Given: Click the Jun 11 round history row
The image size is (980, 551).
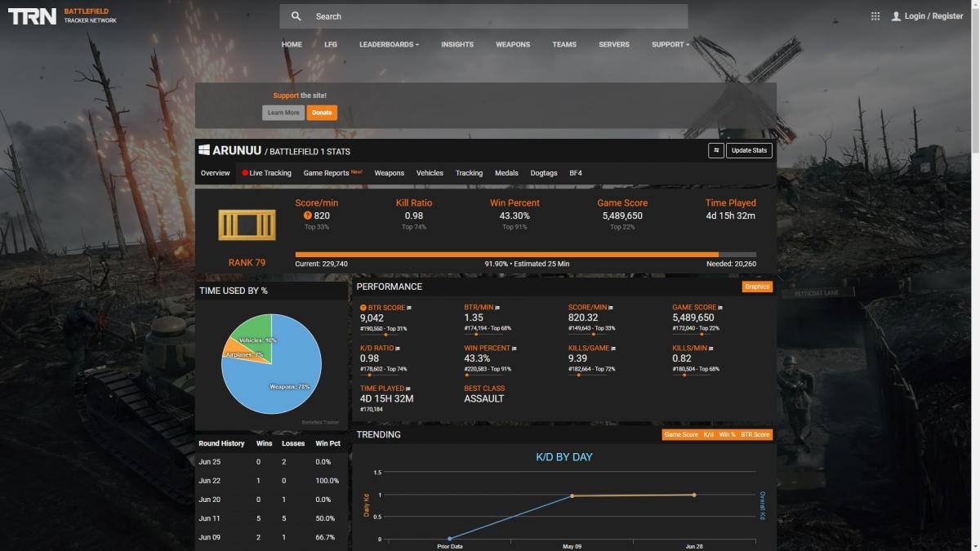Looking at the screenshot, I should [x=271, y=518].
